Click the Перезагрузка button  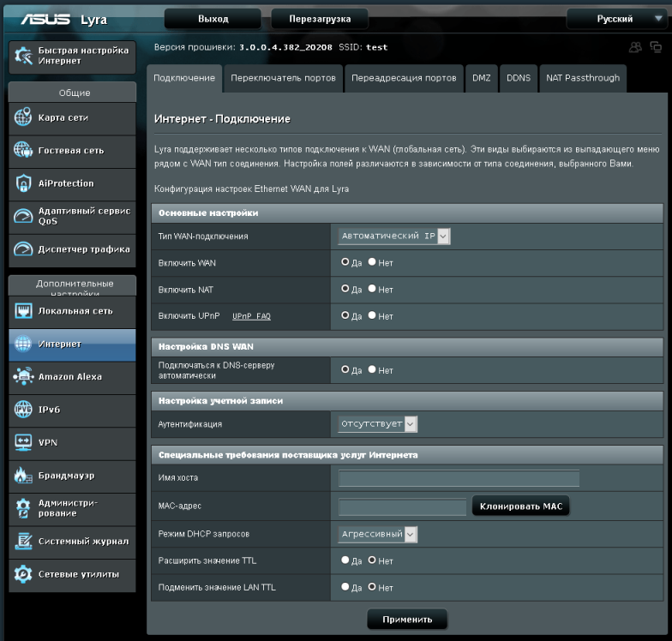click(x=320, y=19)
